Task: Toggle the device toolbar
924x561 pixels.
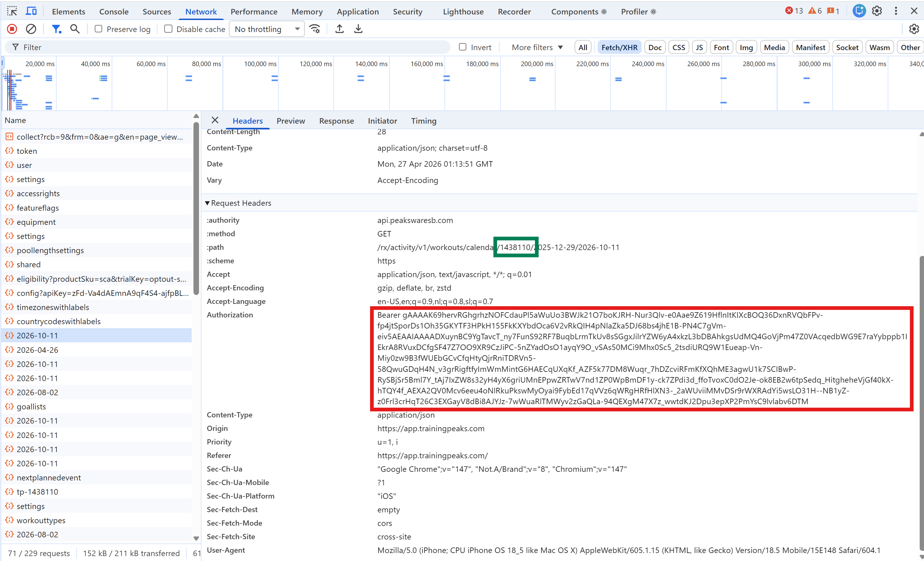Action: (31, 11)
